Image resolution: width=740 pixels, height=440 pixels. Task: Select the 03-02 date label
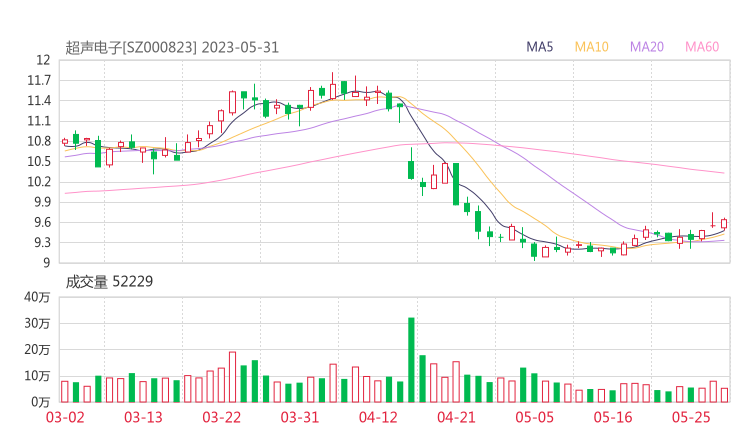tap(65, 417)
